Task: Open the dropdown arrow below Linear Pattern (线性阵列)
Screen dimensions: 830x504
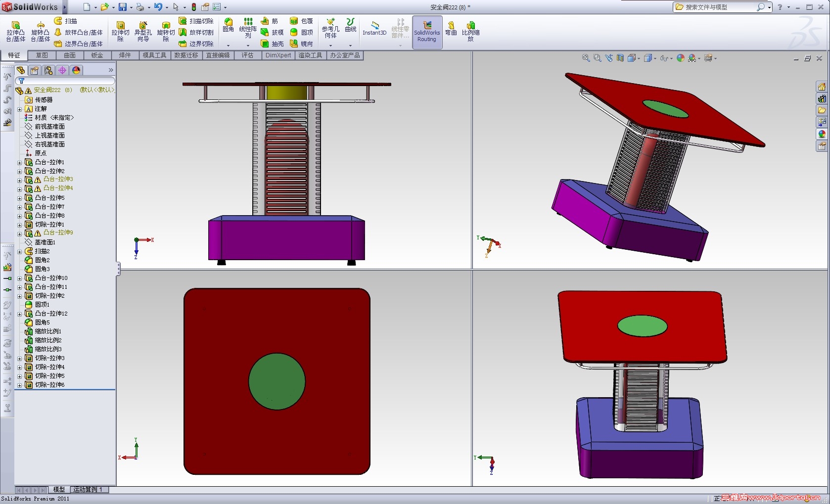Action: point(248,46)
